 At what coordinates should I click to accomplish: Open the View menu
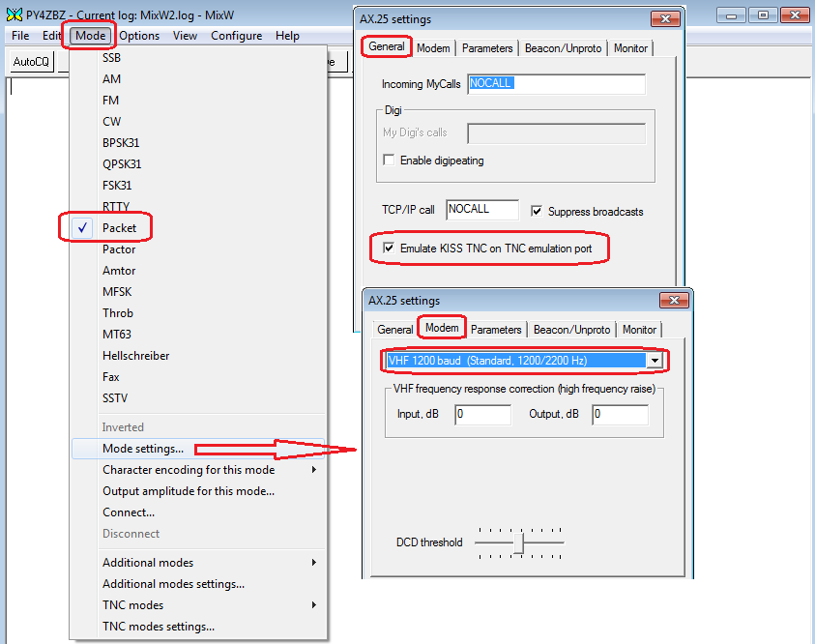185,36
